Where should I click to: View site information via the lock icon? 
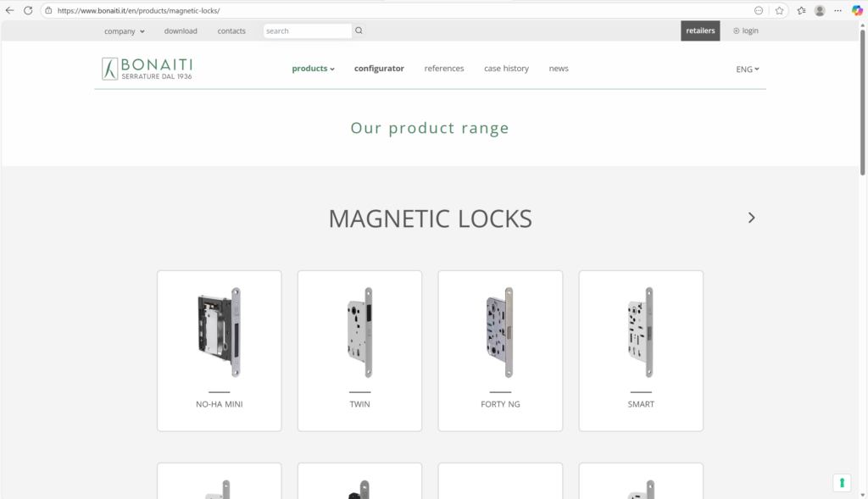[49, 10]
